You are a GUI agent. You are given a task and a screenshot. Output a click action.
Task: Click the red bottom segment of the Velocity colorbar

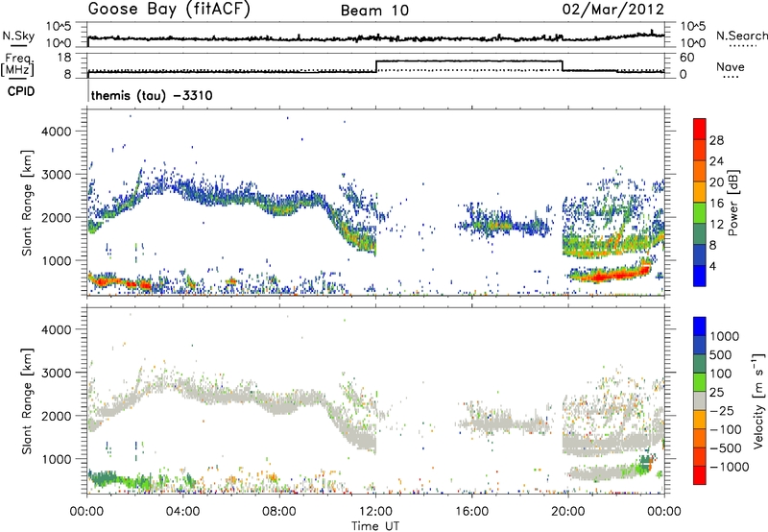coord(700,475)
